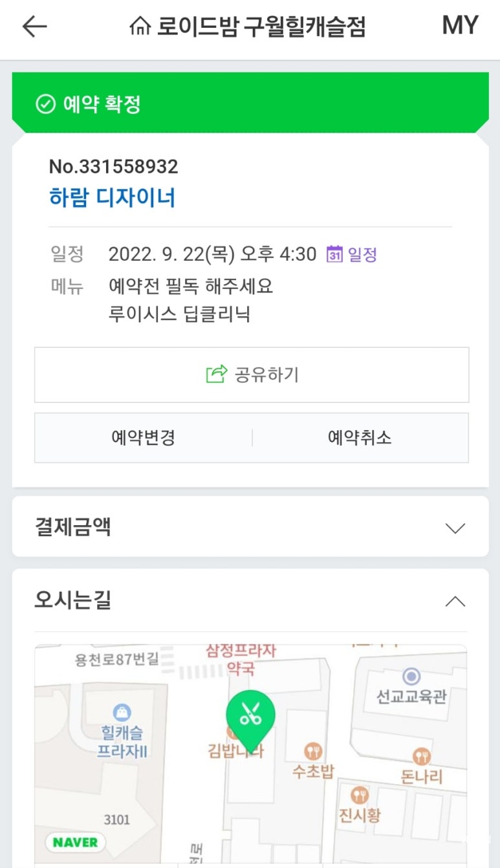Open the 하람 디자이너 link
Image resolution: width=500 pixels, height=868 pixels.
coord(113,197)
